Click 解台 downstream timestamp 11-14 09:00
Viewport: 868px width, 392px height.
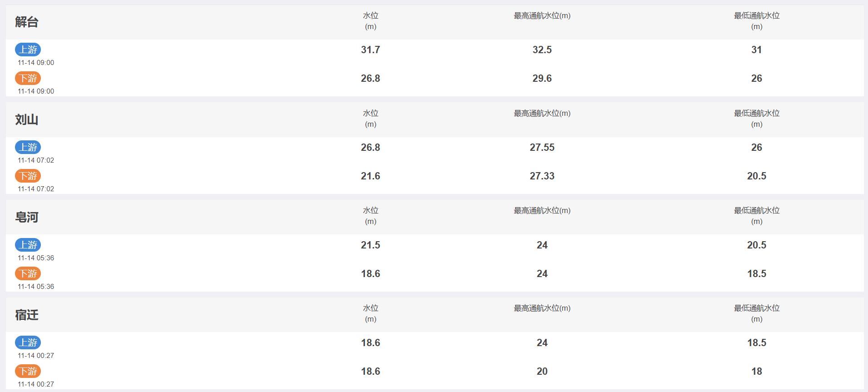(x=36, y=91)
